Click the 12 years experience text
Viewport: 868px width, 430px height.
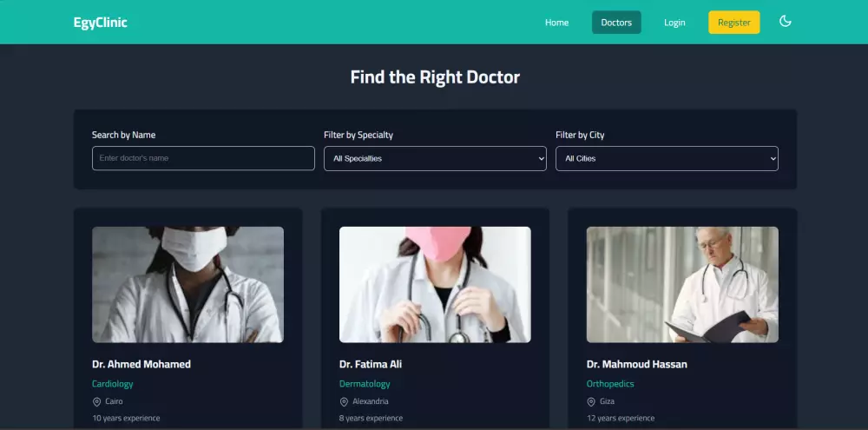click(x=621, y=418)
